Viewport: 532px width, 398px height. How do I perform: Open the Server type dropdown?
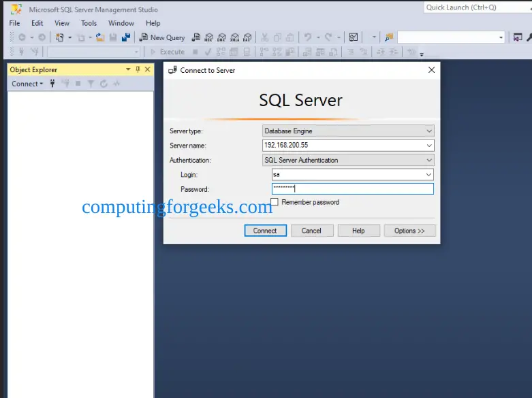tap(429, 131)
